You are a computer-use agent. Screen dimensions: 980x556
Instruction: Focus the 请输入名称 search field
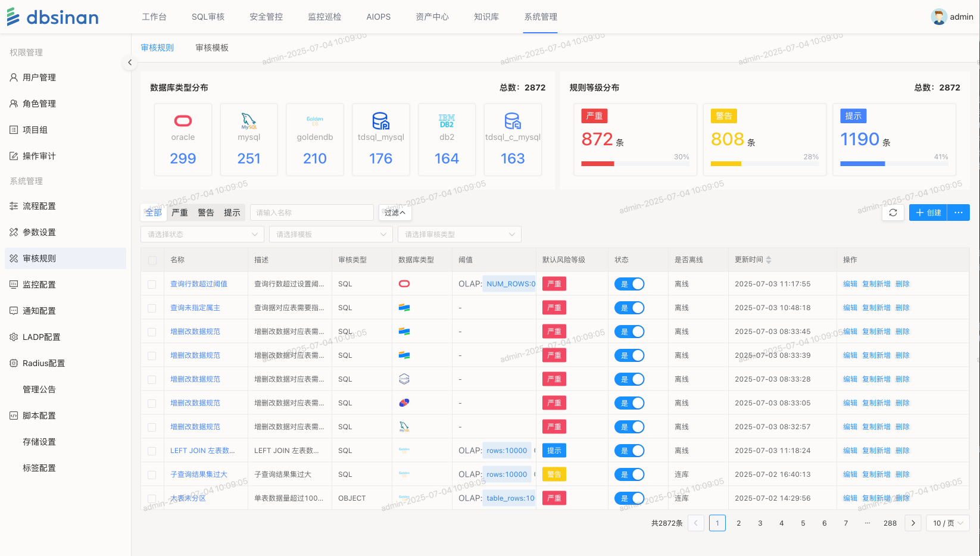coord(312,213)
